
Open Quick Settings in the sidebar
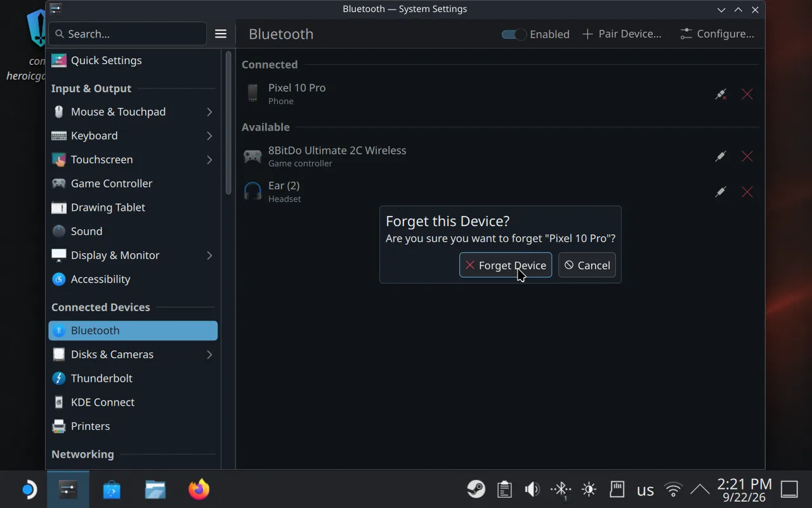pos(133,60)
